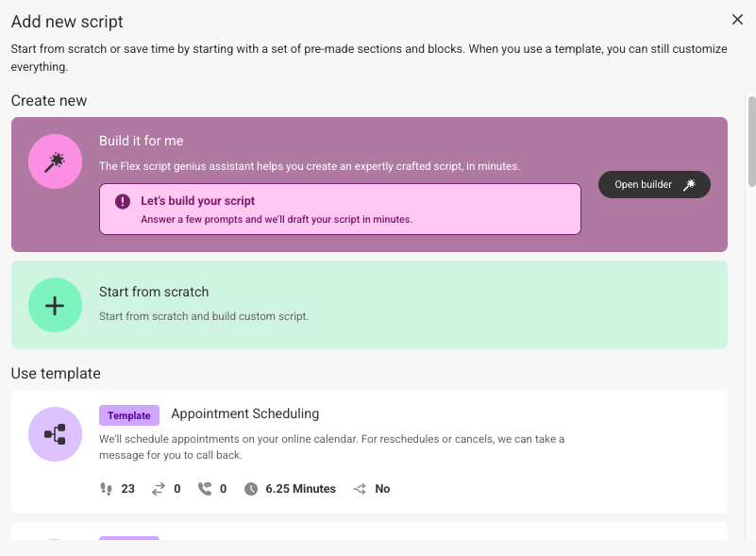Click the plus icon for Start from scratch

point(55,305)
